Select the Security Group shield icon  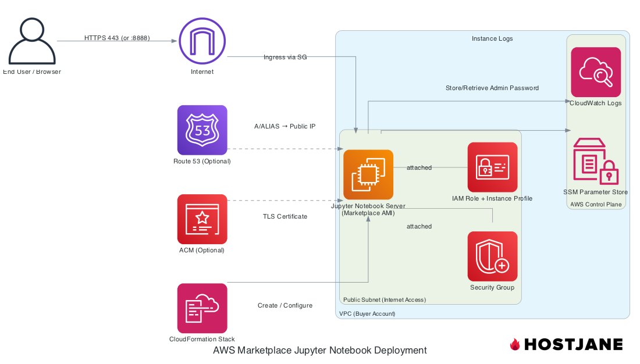492,256
